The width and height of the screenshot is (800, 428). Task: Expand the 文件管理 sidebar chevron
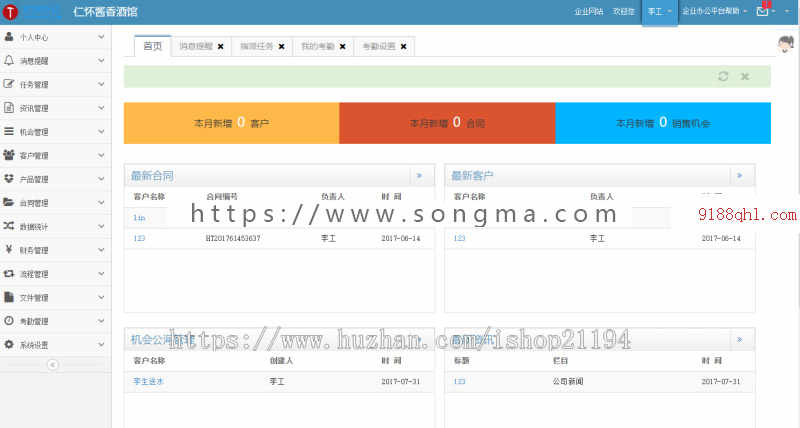[101, 297]
